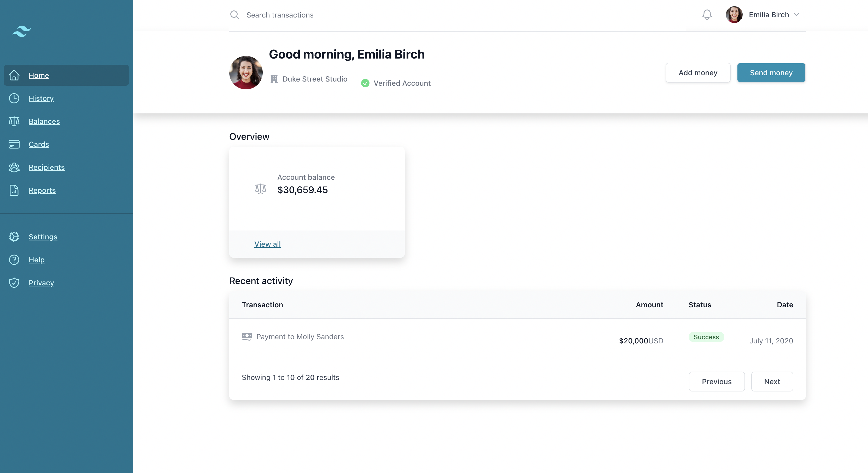
Task: Click the Emilia Birch name in top bar
Action: [769, 14]
